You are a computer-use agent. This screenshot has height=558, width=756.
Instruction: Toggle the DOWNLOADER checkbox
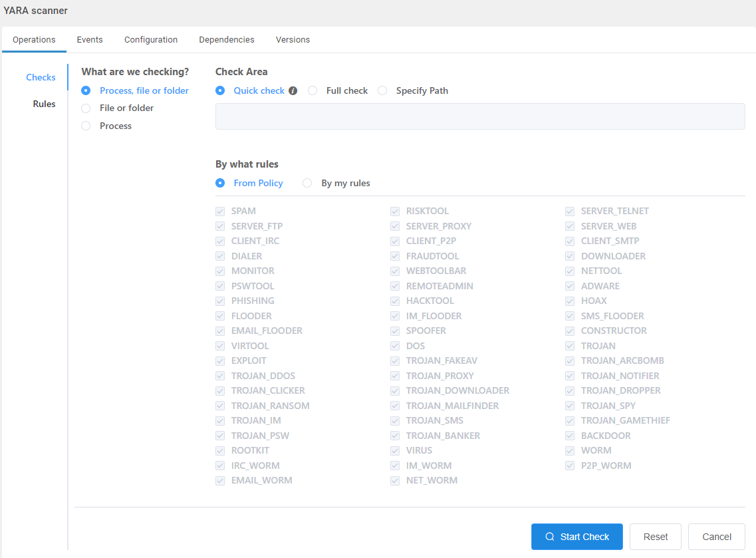click(x=570, y=256)
